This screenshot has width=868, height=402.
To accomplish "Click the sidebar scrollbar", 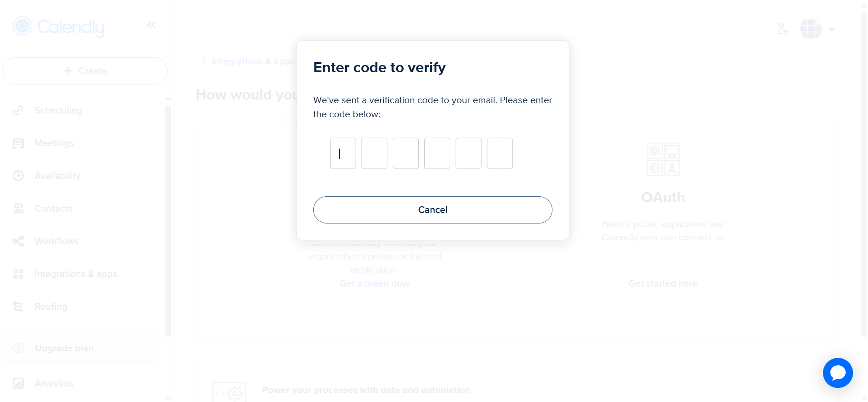I will [168, 204].
